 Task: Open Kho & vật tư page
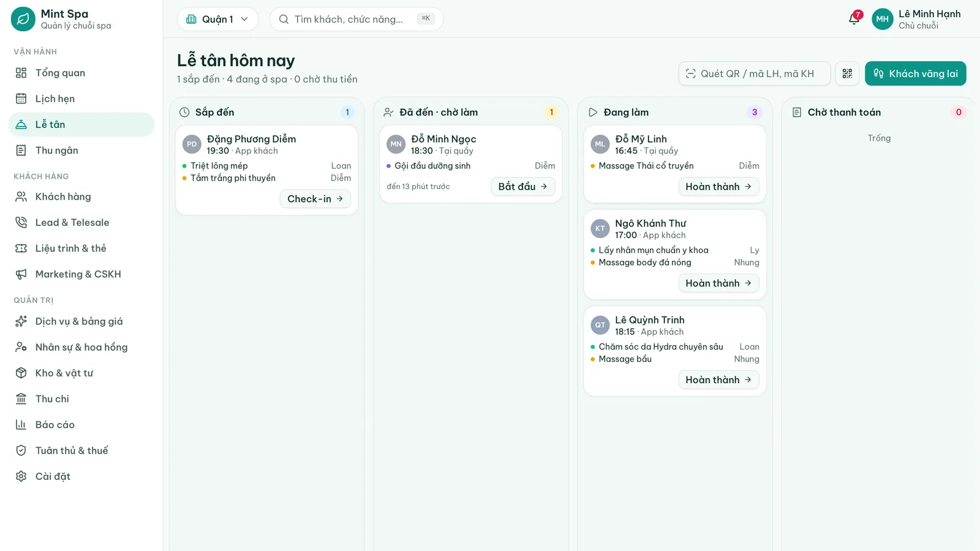[x=81, y=373]
